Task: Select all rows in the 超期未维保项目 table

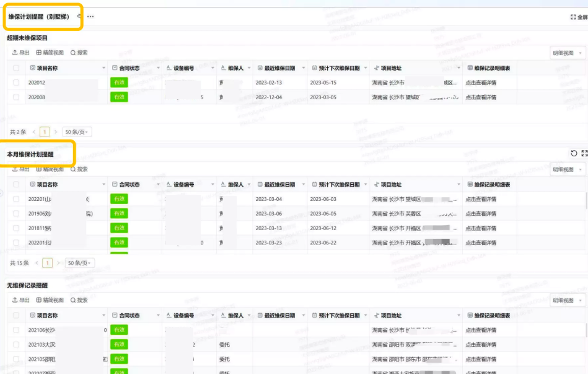Action: point(16,68)
